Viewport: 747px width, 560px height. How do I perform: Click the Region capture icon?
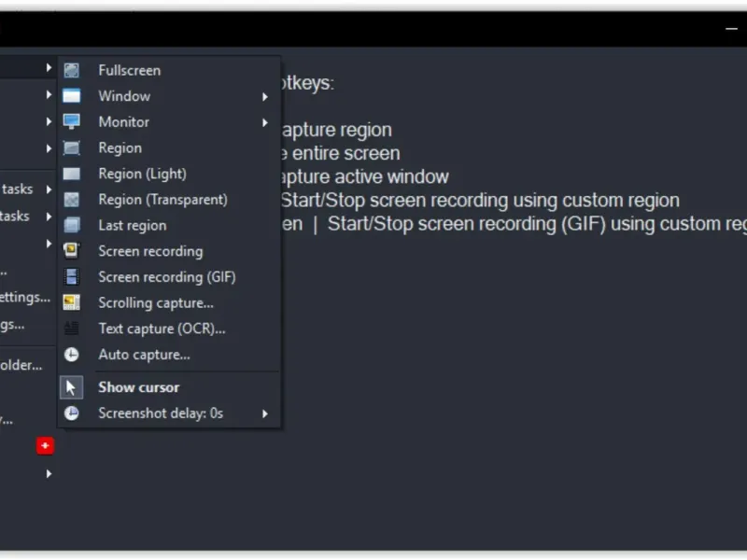(x=71, y=147)
